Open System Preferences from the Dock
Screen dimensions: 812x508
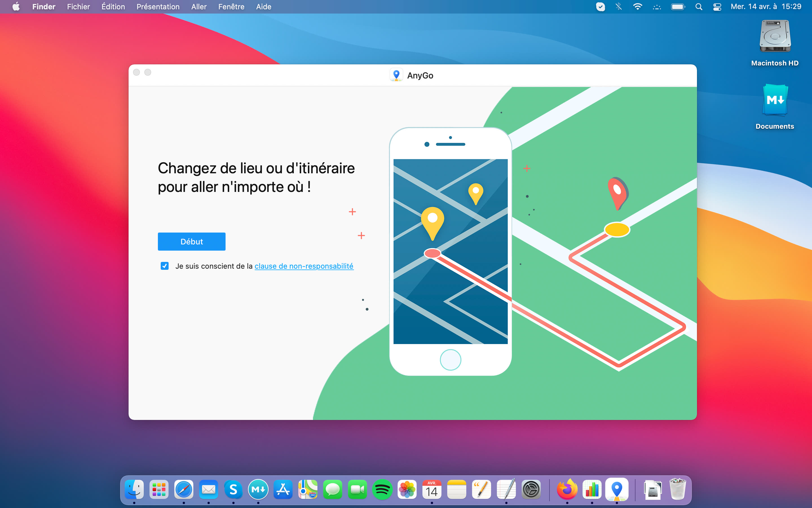click(x=531, y=490)
